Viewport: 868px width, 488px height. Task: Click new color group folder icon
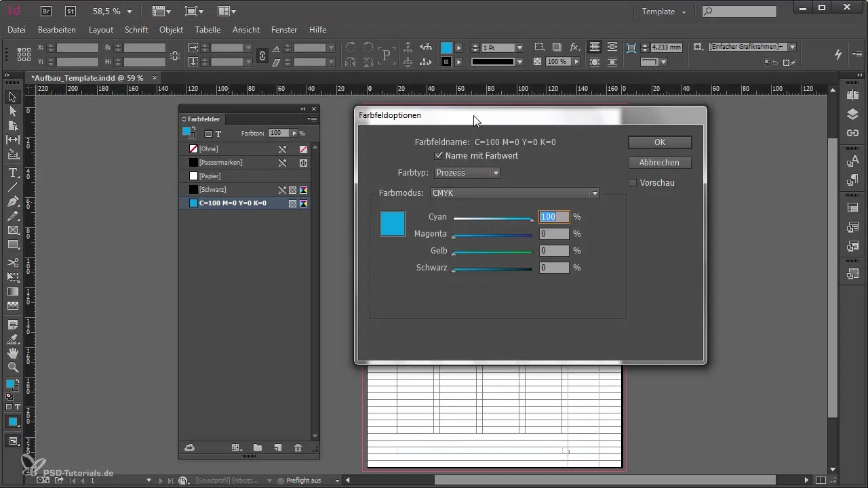257,448
